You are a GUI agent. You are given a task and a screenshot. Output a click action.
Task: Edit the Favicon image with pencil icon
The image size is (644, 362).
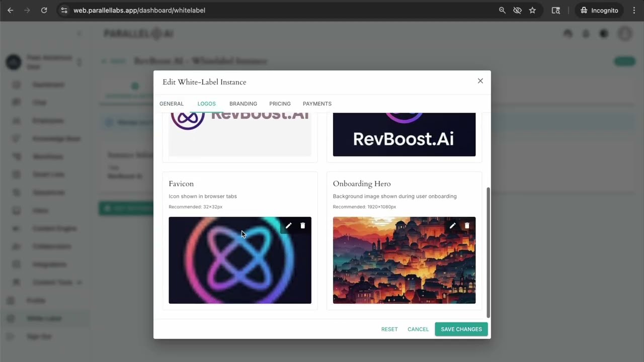(x=288, y=226)
